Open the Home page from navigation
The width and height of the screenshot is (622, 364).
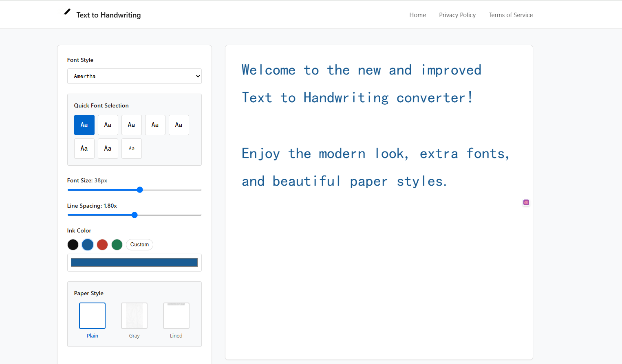[417, 15]
